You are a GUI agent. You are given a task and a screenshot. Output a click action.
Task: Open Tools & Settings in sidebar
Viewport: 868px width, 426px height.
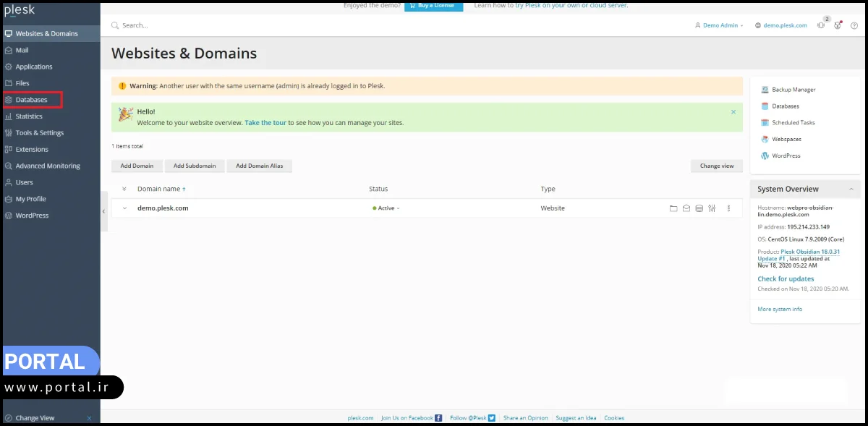click(x=39, y=133)
